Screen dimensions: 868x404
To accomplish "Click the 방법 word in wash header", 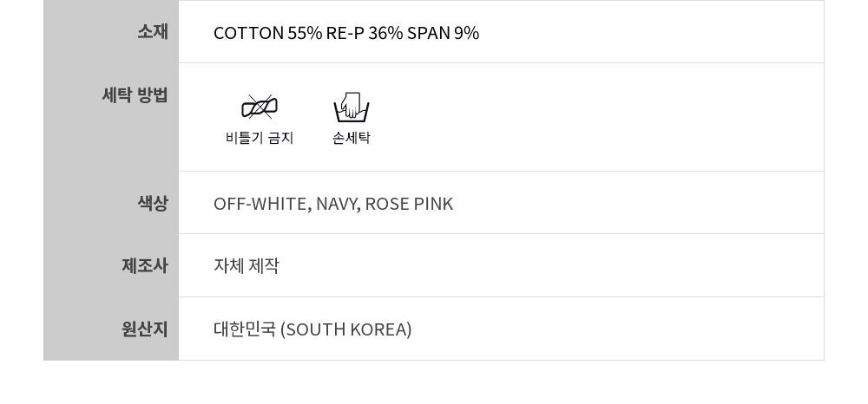I will point(153,95).
